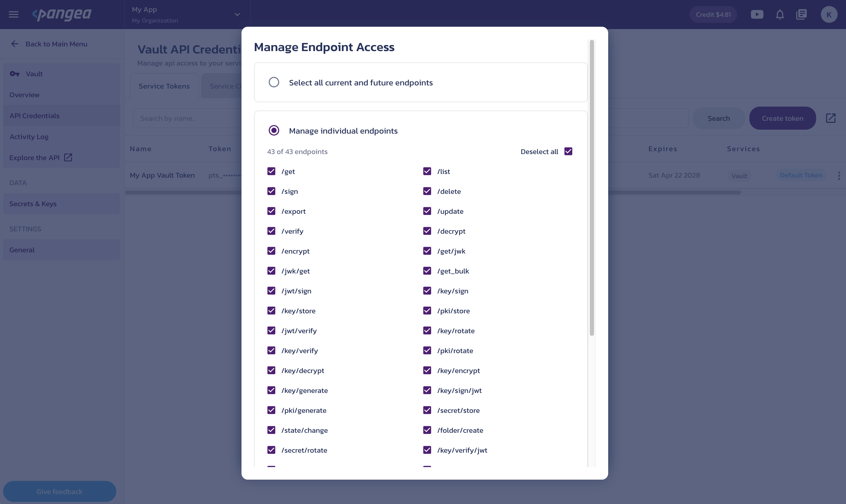Disable the /update endpoint
Screen dimensions: 846x504
pos(427,211)
